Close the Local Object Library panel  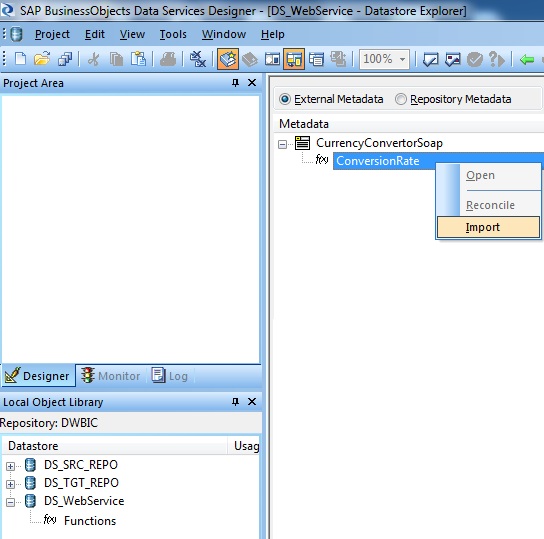tap(252, 402)
